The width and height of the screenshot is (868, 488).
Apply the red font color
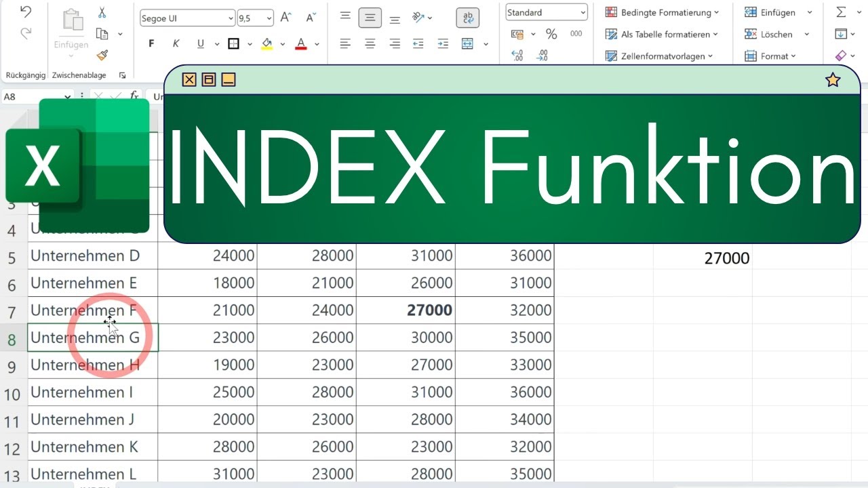tap(301, 44)
